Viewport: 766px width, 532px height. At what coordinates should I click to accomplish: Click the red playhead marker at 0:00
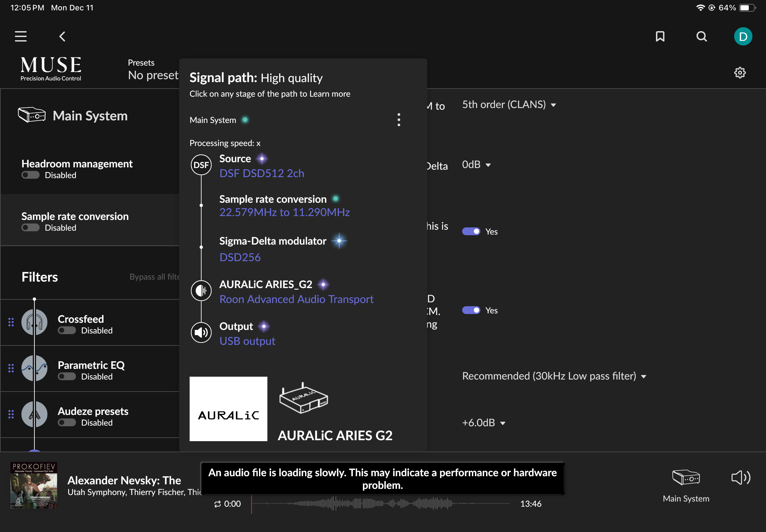point(252,504)
